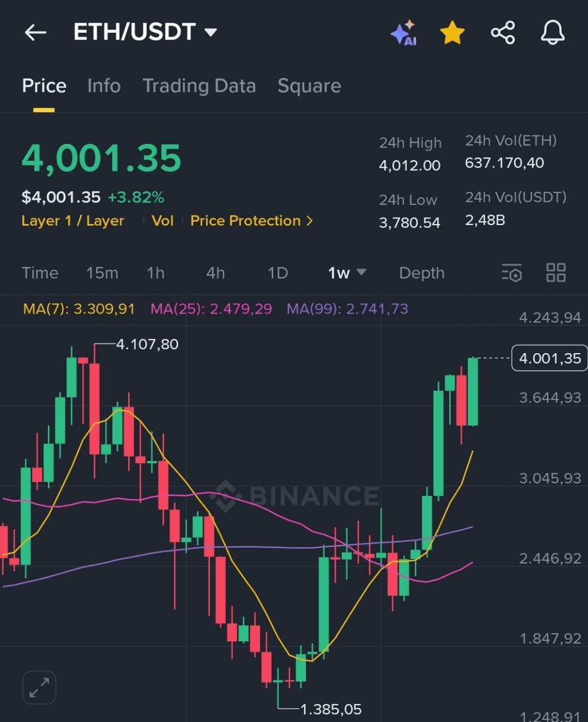Tap the 4.107,80 high price marker
Image resolution: width=588 pixels, height=722 pixels.
coord(147,344)
